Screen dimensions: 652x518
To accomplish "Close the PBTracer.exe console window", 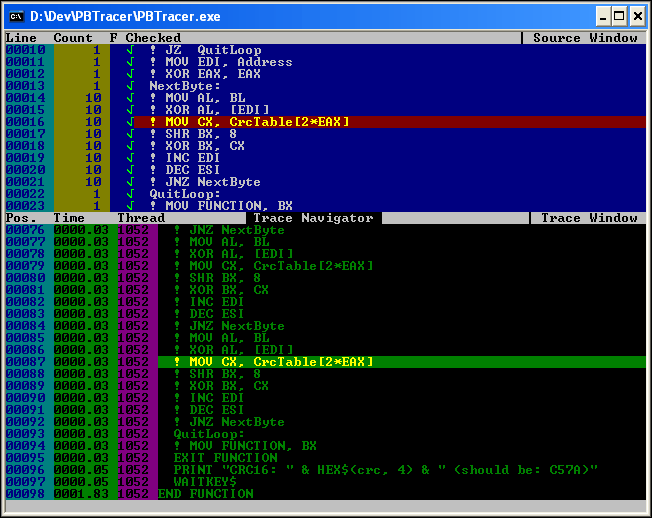I will pos(637,17).
